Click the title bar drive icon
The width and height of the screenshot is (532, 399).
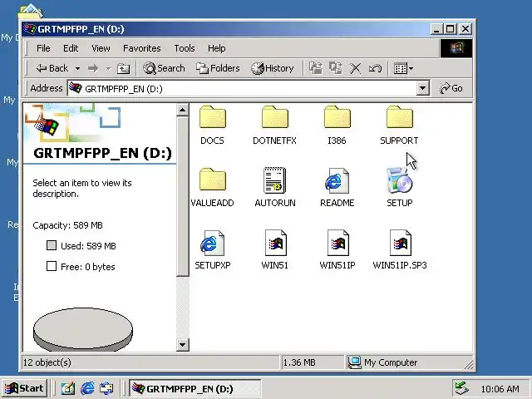30,29
